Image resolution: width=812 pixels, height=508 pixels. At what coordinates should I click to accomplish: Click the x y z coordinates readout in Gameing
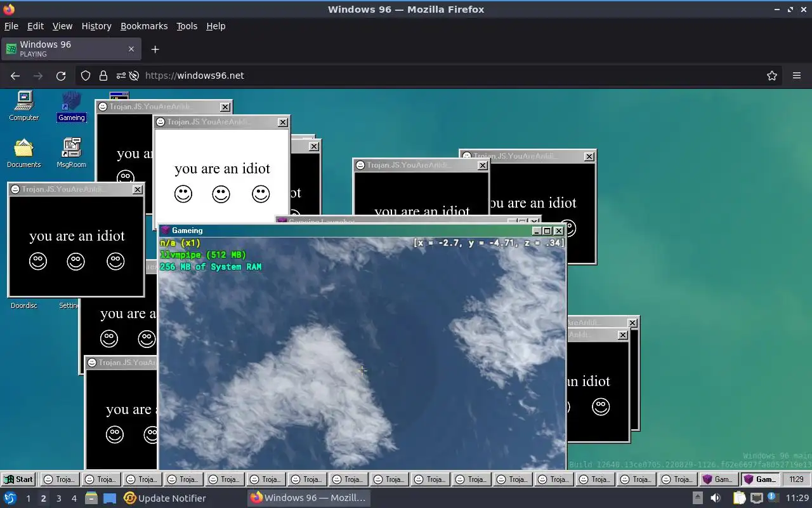coord(488,243)
